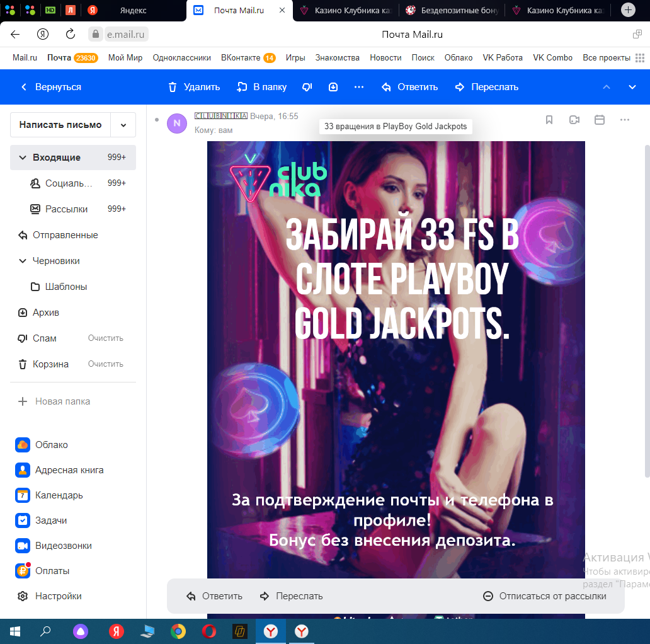The image size is (650, 644).
Task: Click the video call icon in email header
Action: pyautogui.click(x=574, y=120)
